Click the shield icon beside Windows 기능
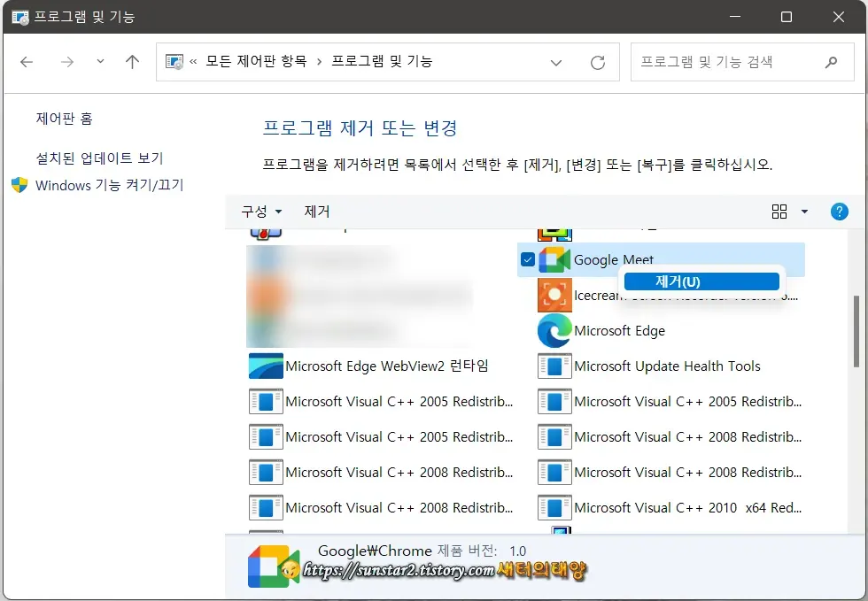 pos(19,185)
